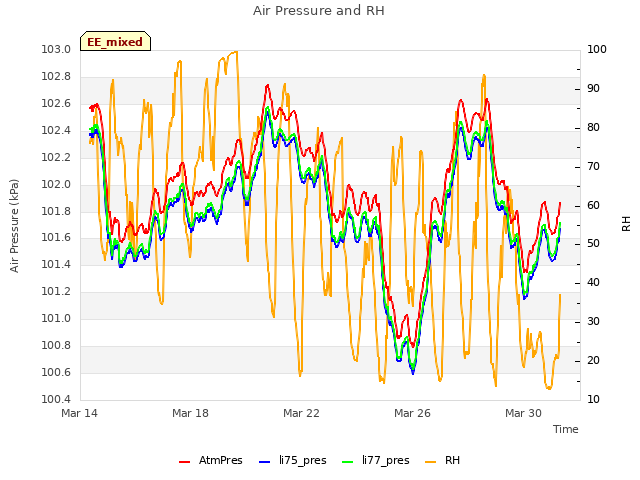Click the 101.8 pressure axis tick
The width and height of the screenshot is (640, 480).
coord(56,211)
